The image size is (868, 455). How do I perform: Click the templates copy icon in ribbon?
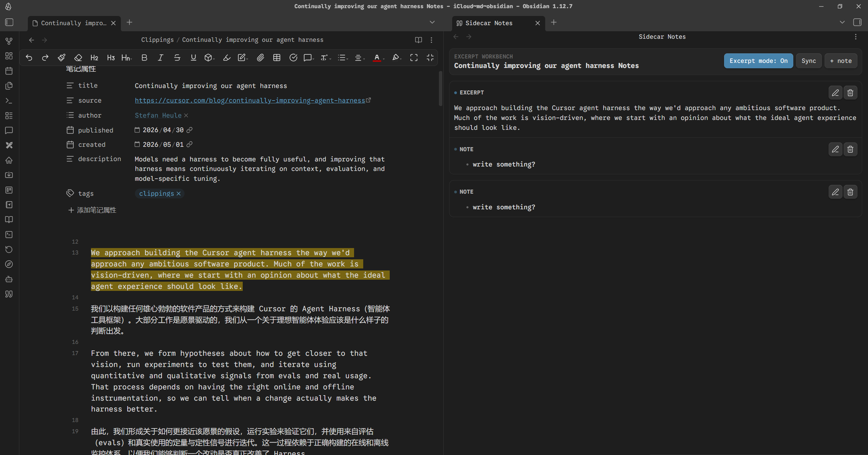(9, 86)
